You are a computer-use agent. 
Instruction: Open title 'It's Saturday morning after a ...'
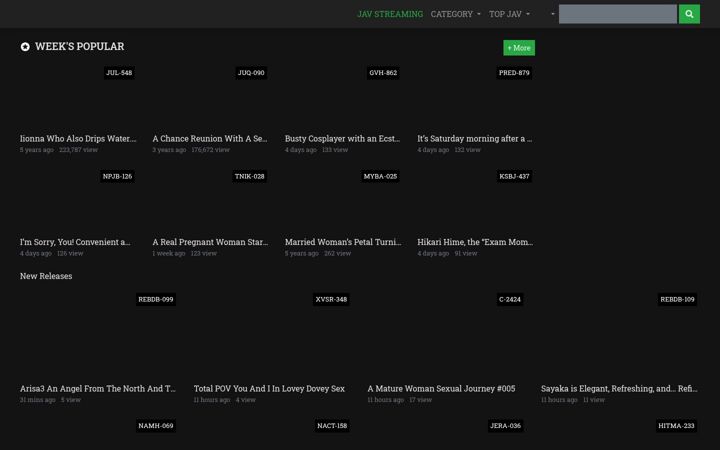pos(475,139)
